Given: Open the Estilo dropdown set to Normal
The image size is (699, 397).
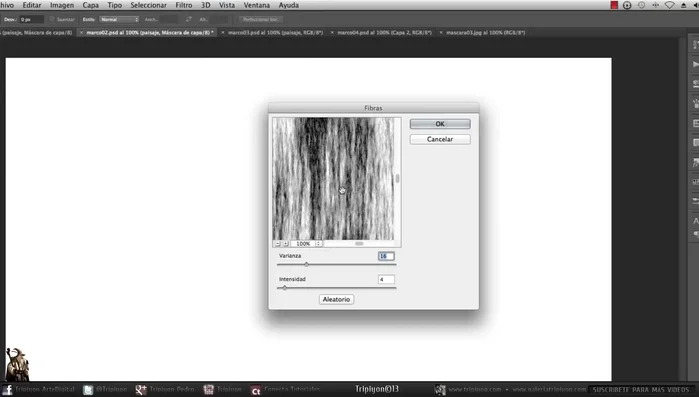Looking at the screenshot, I should pos(119,20).
